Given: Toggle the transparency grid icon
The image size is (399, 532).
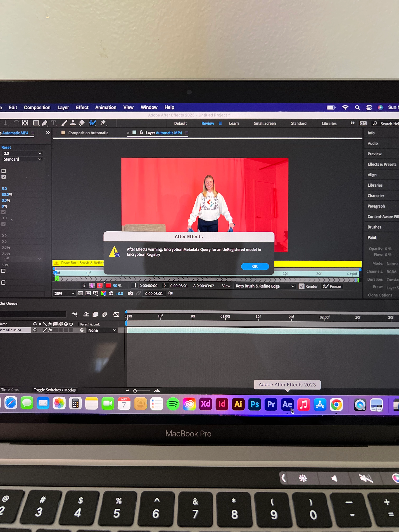Looking at the screenshot, I should pyautogui.click(x=81, y=293).
